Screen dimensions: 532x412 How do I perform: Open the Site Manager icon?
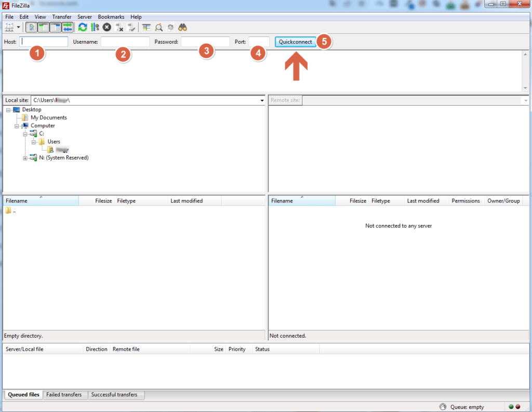9,27
